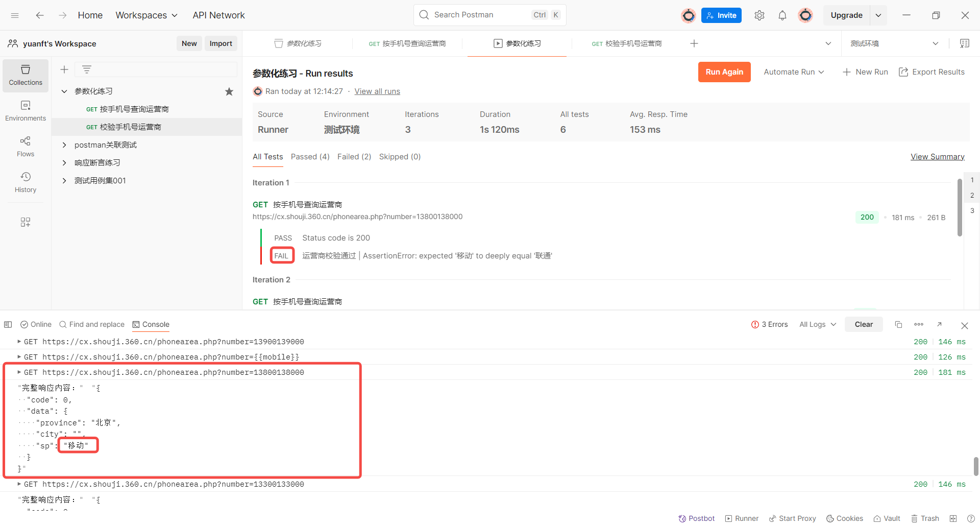Viewport: 980px width, 526px height.
Task: Expand the console request for number=13900139000
Action: [19, 342]
